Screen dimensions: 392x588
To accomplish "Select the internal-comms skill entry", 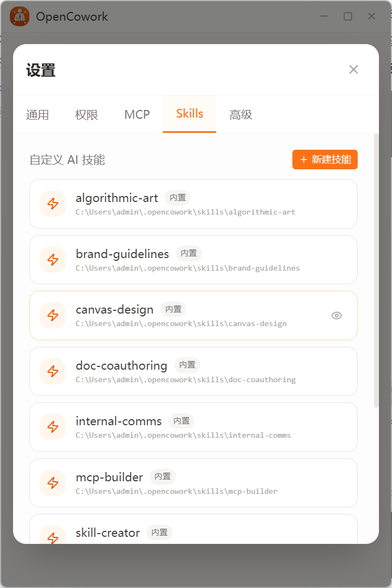I will [x=194, y=427].
